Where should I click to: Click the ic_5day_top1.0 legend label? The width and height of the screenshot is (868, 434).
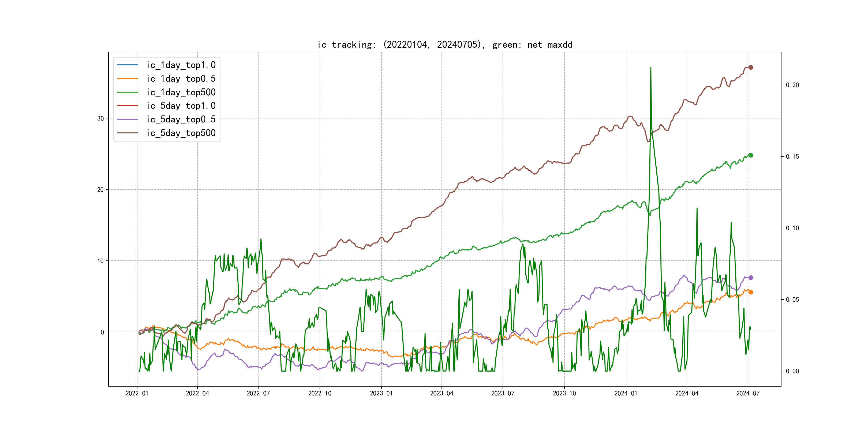[x=181, y=106]
